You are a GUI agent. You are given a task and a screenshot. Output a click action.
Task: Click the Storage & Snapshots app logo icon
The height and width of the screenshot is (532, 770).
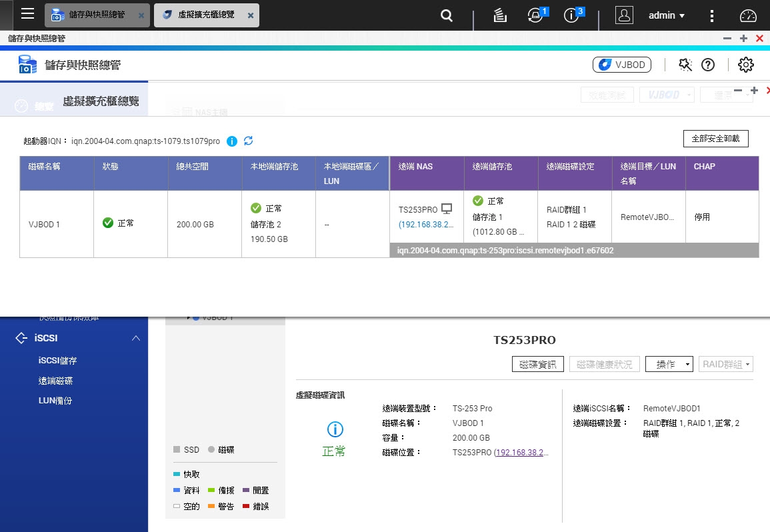tap(27, 65)
